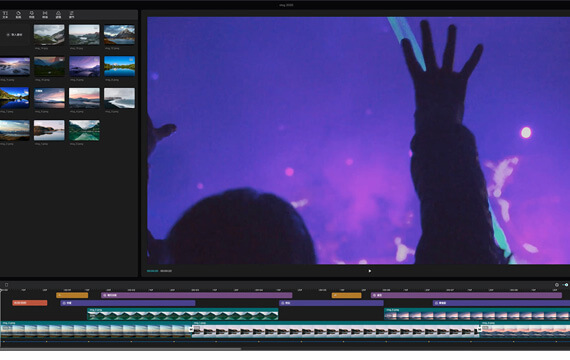Select the snowy peak thumbnail in top row
The width and height of the screenshot is (570, 360).
[119, 35]
